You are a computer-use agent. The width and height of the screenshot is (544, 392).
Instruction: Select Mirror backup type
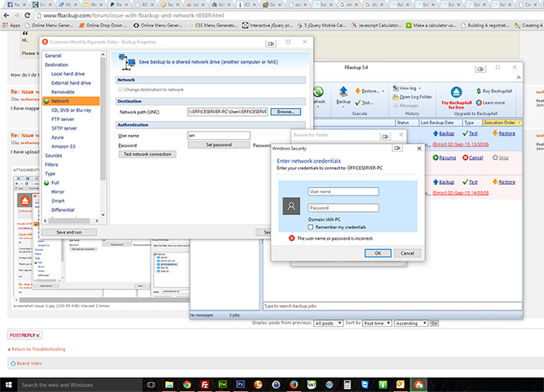58,192
